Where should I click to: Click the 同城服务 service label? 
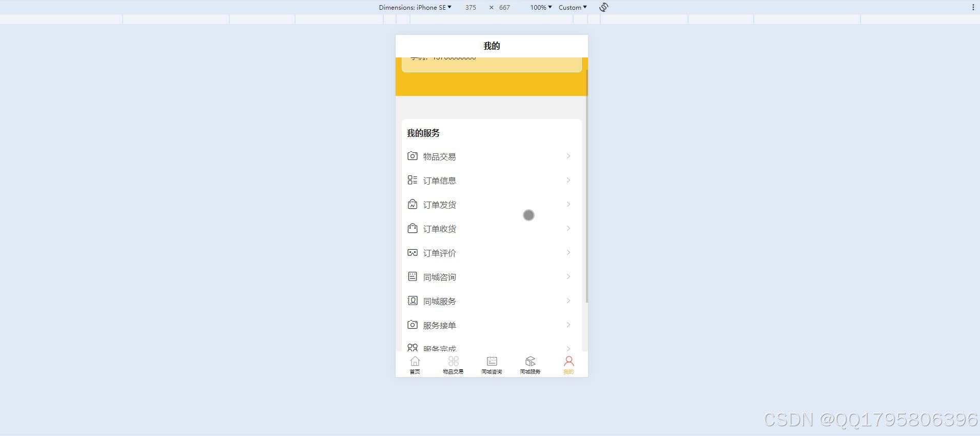click(x=439, y=301)
